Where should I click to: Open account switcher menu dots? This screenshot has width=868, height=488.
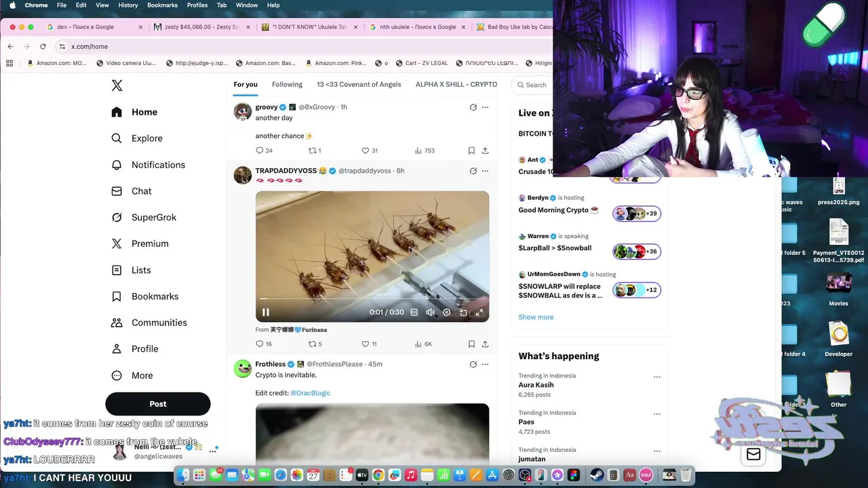212,451
